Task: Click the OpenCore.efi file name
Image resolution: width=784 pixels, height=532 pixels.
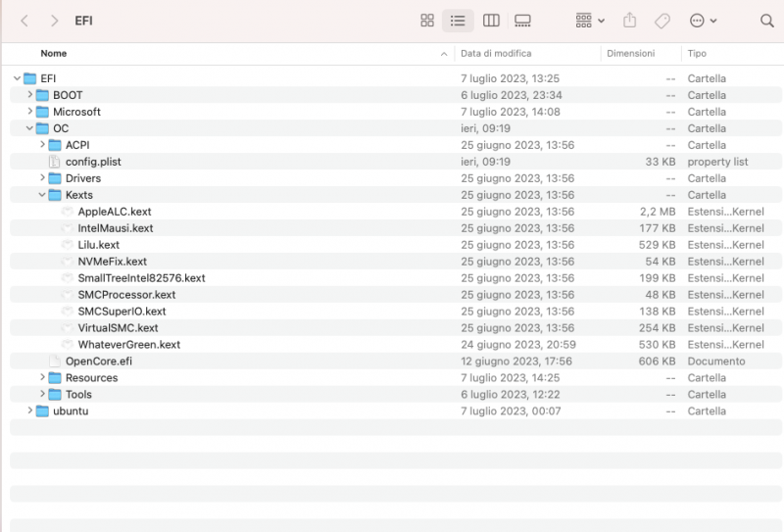Action: click(99, 361)
